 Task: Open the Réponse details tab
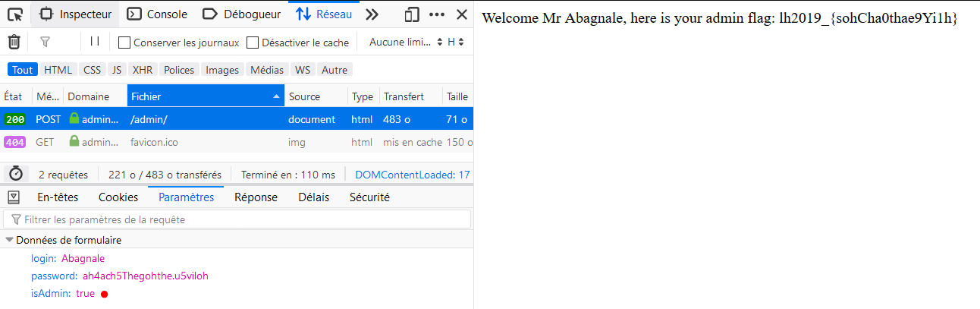(x=256, y=197)
